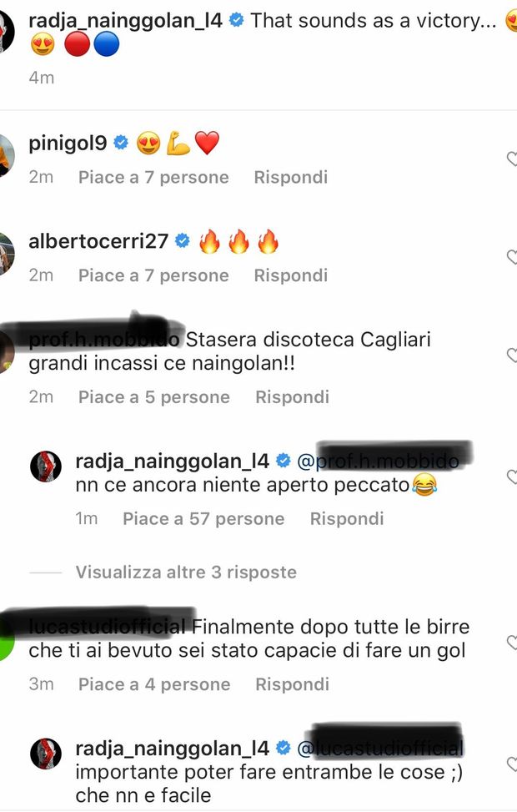Open Nainggolan's avatar beside 'nn ce ancora' reply
The height and width of the screenshot is (812, 517).
click(x=46, y=466)
